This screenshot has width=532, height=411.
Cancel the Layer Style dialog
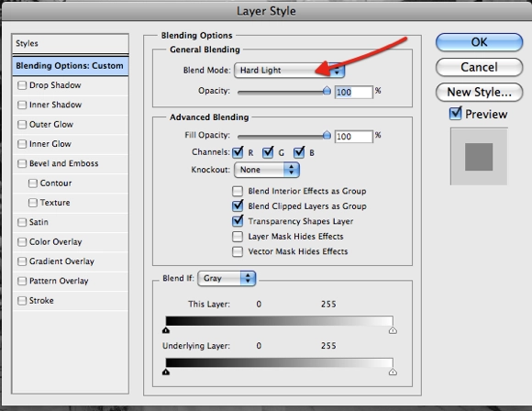point(479,67)
